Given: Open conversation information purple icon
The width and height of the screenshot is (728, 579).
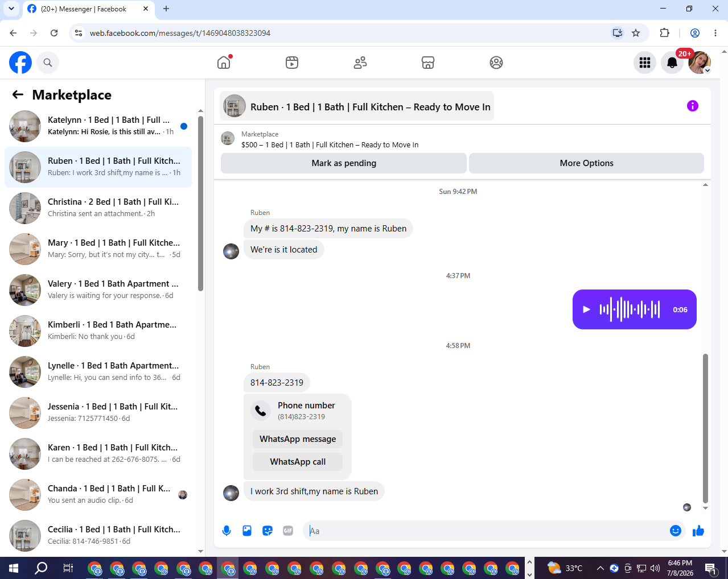Looking at the screenshot, I should click(x=693, y=106).
